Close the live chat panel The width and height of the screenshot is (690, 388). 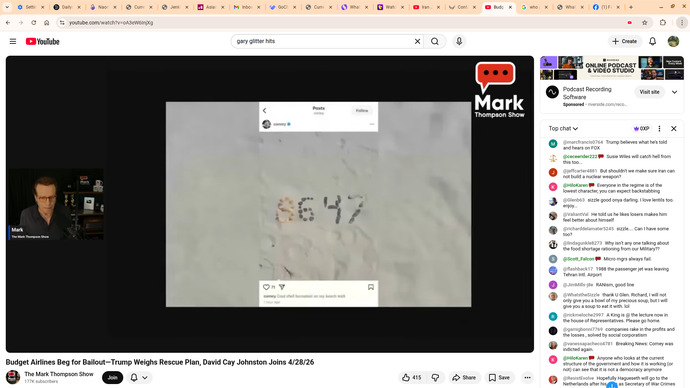674,128
